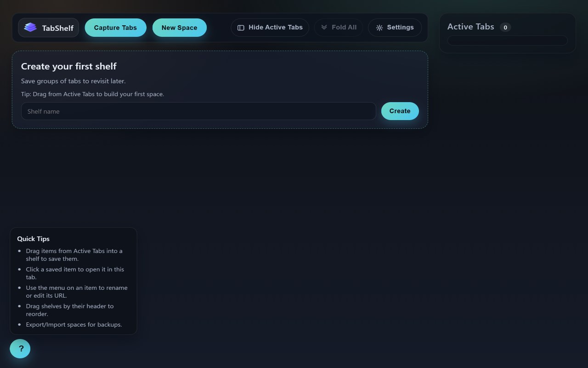Open Settings

point(395,28)
